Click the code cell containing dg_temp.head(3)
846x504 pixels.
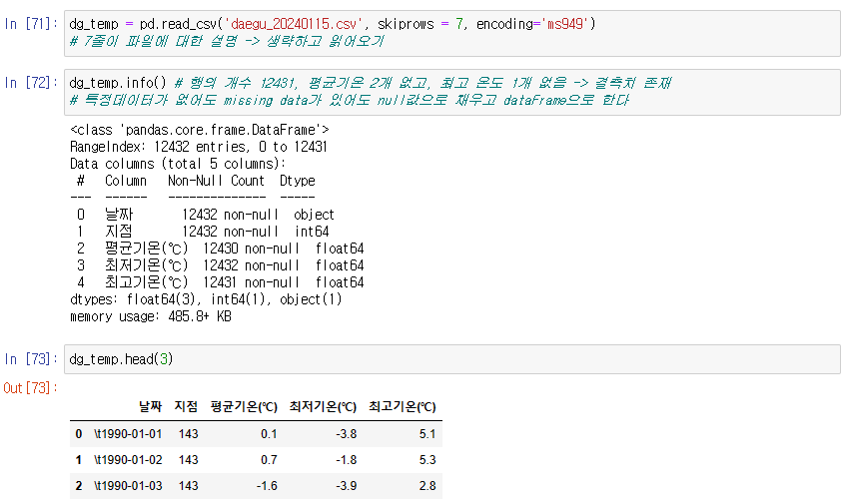pos(452,359)
